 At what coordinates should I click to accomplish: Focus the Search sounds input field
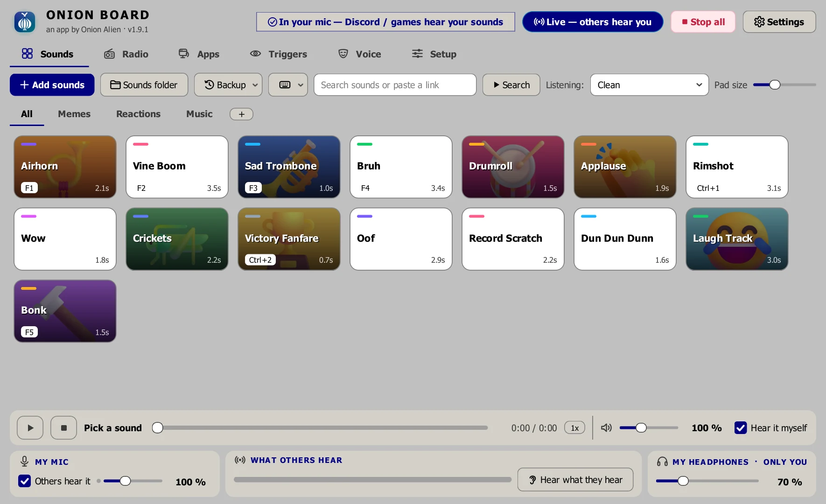click(395, 85)
